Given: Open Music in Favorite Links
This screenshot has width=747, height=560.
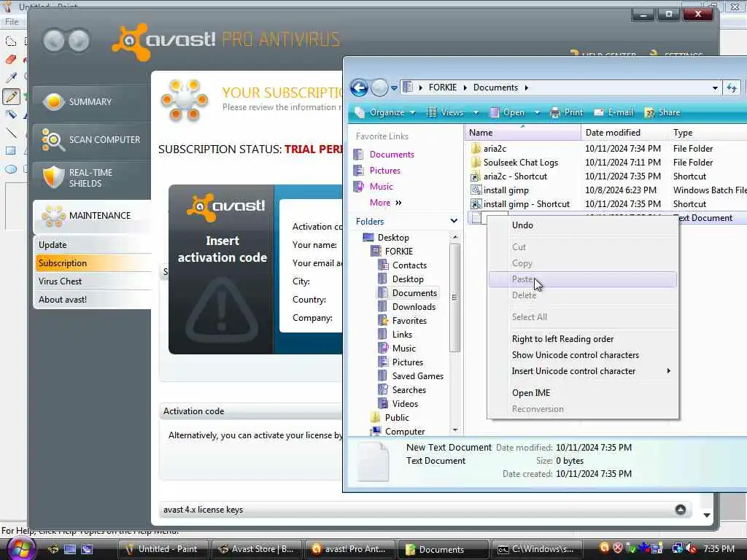Looking at the screenshot, I should (373, 187).
